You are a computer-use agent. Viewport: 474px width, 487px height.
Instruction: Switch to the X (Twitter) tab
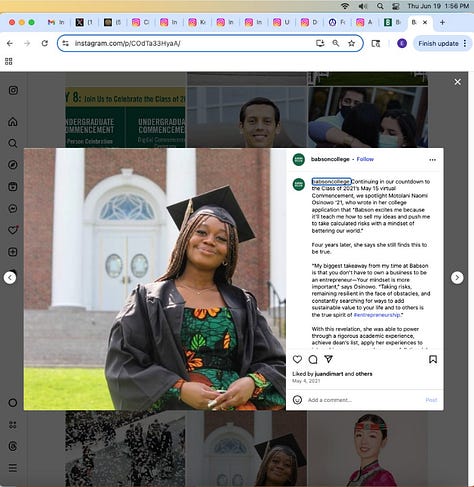pyautogui.click(x=84, y=22)
